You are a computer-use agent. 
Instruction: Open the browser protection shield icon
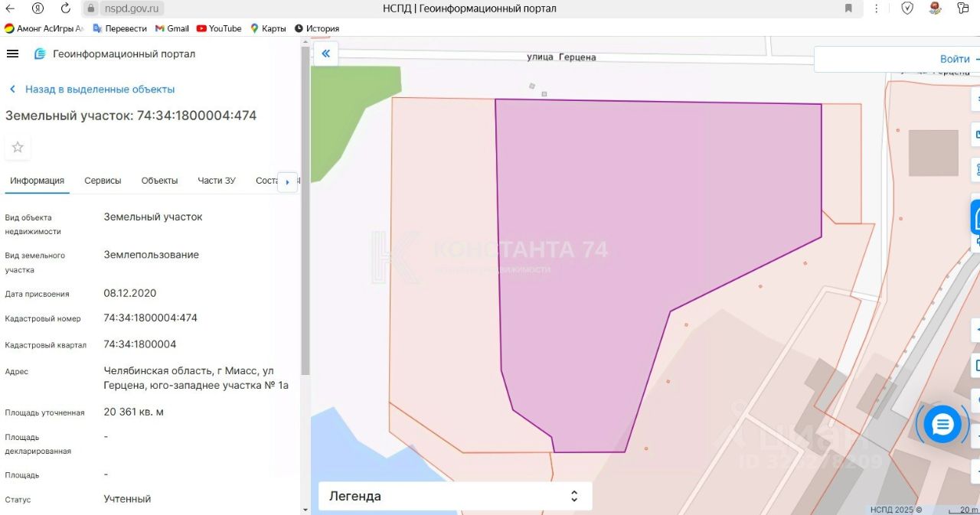(907, 8)
